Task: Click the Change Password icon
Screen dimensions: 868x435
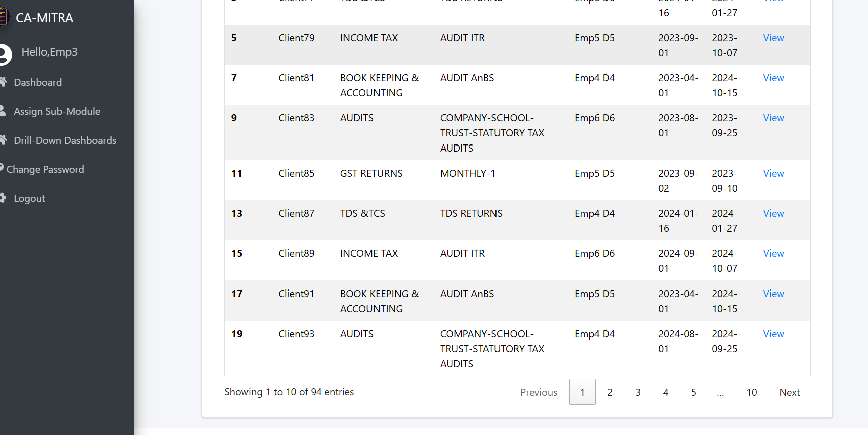Action: point(2,168)
